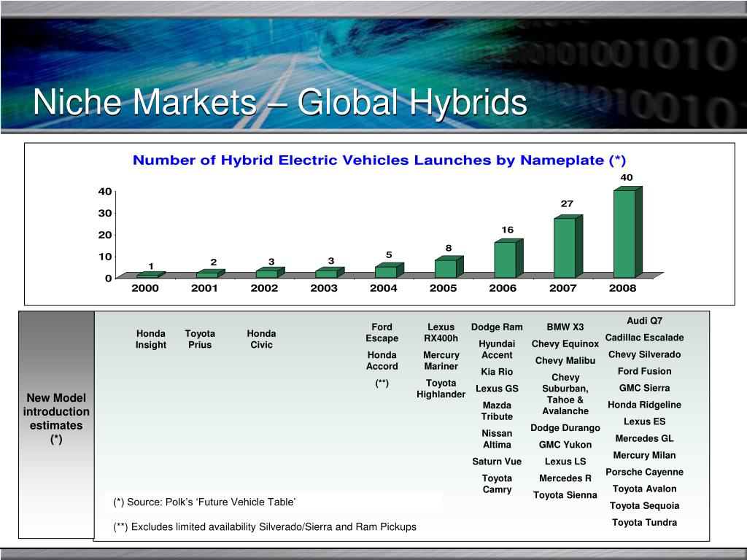Image resolution: width=747 pixels, height=560 pixels.
Task: Click the 'Lexus ES' entry
Action: pos(645,421)
